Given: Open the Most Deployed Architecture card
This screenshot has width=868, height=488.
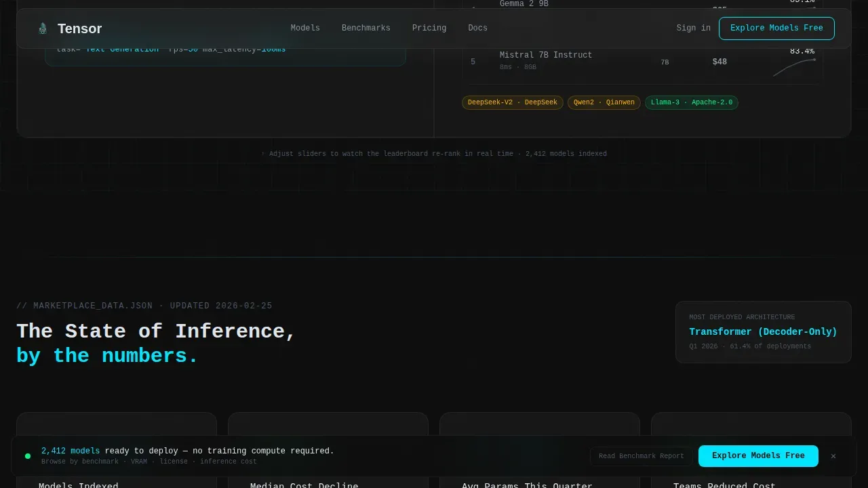Looking at the screenshot, I should 764,332.
